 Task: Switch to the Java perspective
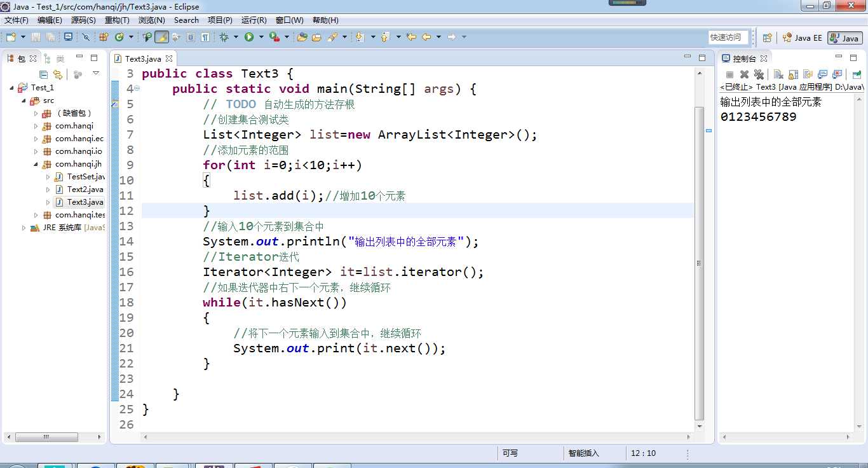coord(845,38)
